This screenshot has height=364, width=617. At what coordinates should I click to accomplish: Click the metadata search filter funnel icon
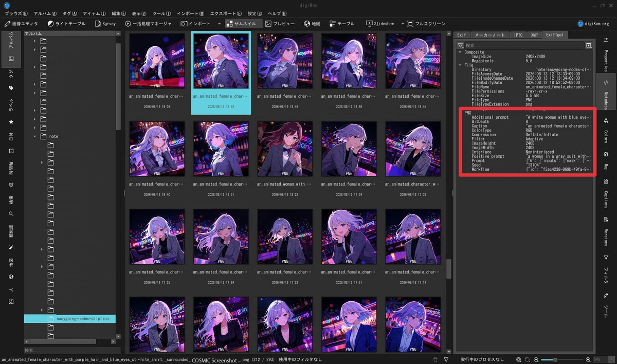(460, 45)
